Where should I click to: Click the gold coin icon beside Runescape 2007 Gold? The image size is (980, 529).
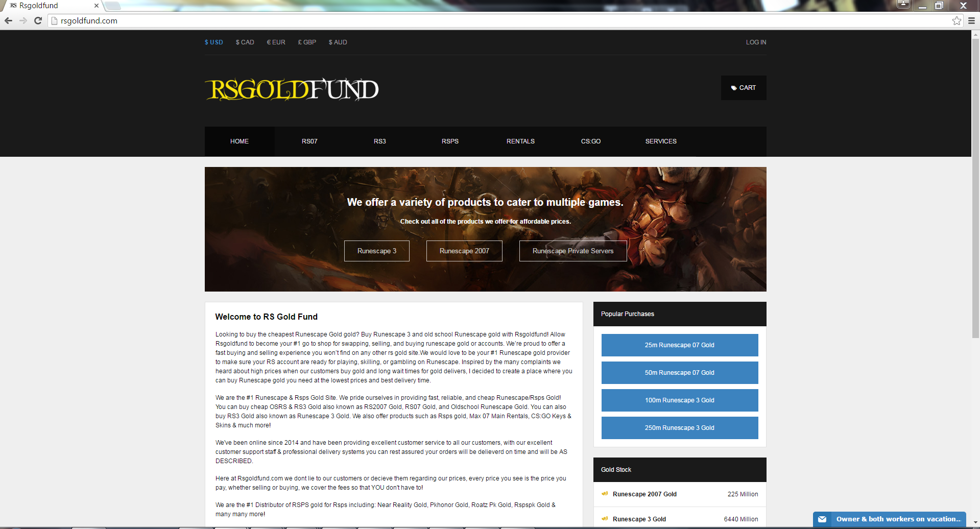click(605, 494)
